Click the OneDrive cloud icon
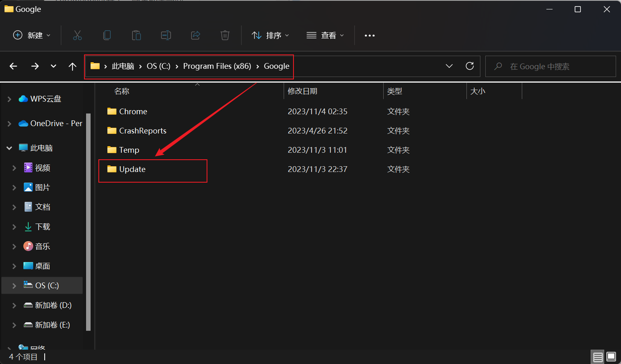The image size is (621, 364). tap(23, 123)
